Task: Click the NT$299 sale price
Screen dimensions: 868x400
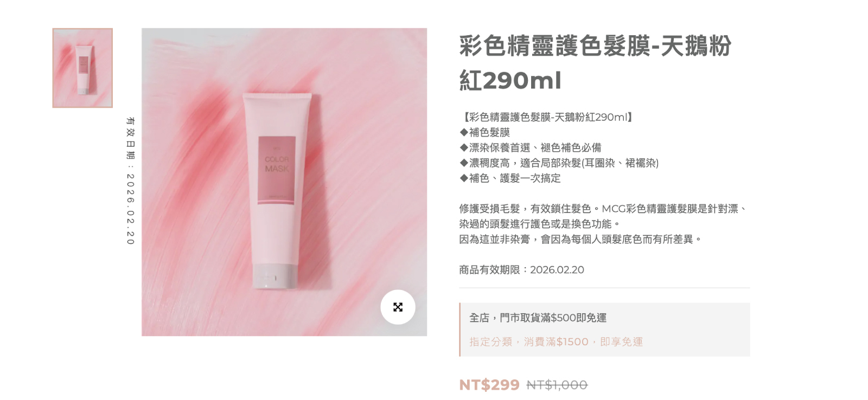Action: pos(489,385)
